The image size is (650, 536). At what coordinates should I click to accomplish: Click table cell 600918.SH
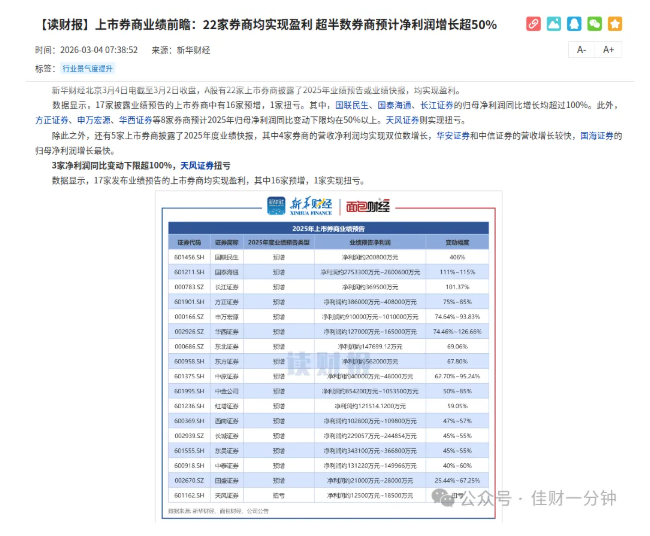tap(189, 466)
